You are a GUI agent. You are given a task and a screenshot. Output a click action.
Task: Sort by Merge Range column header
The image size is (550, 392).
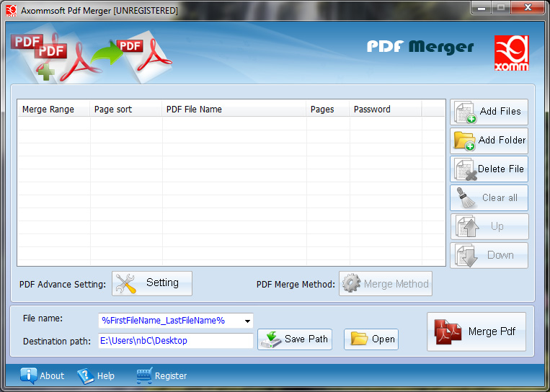tap(53, 110)
